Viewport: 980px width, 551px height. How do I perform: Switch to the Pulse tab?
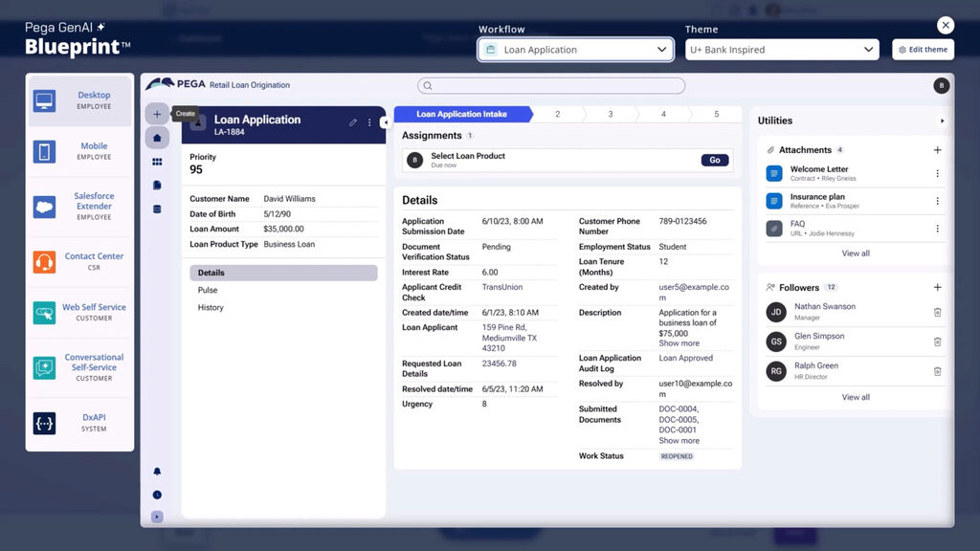pos(208,291)
